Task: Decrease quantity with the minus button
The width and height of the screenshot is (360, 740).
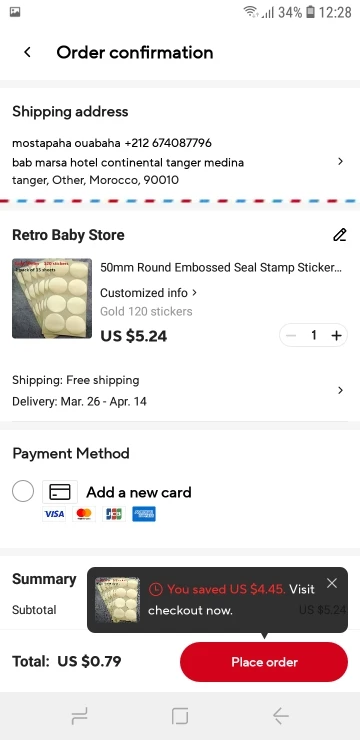Action: pyautogui.click(x=291, y=335)
